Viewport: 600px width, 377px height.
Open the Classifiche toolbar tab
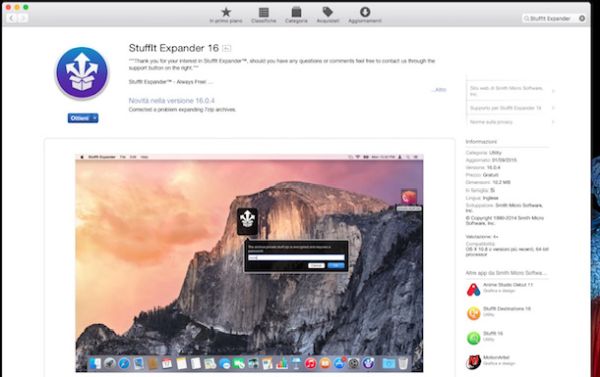coord(264,15)
